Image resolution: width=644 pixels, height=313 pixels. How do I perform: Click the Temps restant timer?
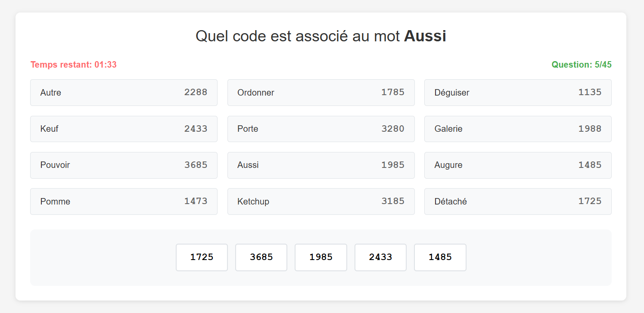coord(74,65)
